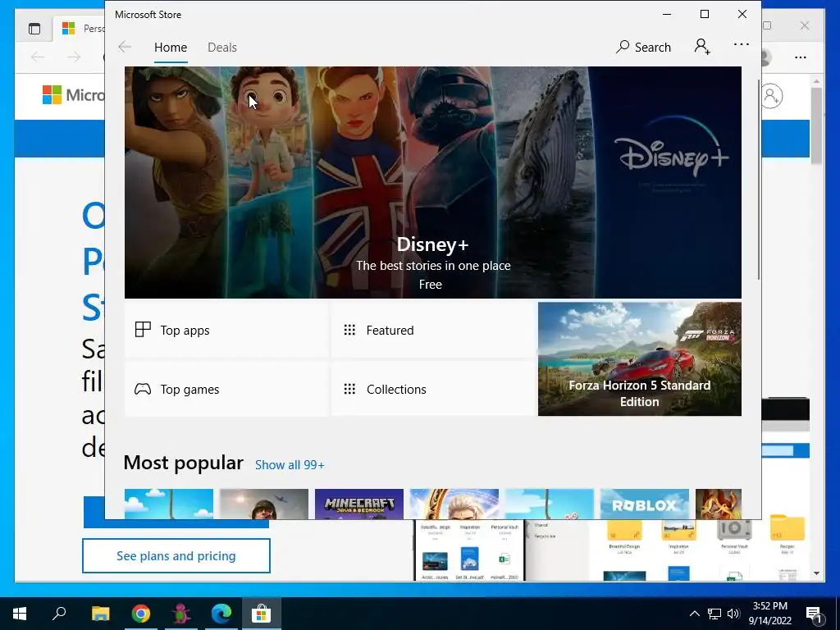Click the tab actions icon in Edge
Screen dimensions: 840x630
click(34, 29)
